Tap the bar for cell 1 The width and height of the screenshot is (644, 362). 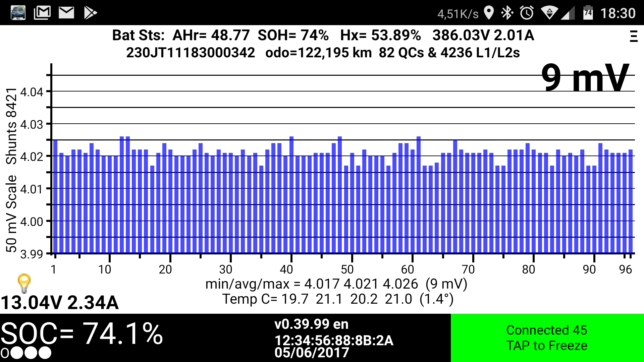pos(55,196)
